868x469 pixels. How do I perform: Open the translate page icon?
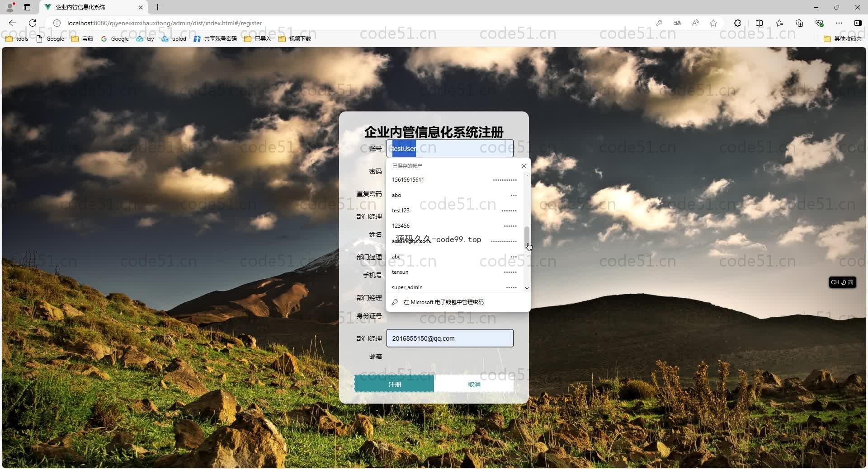coord(677,23)
